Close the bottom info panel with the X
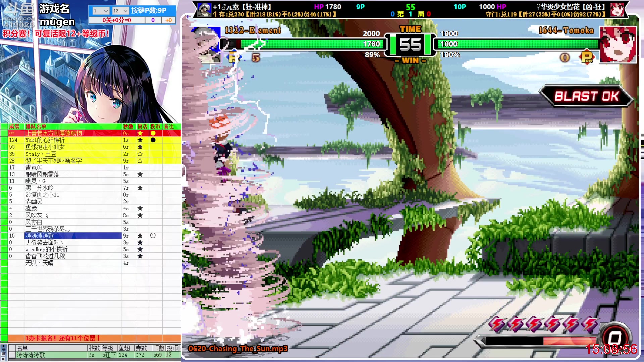Image resolution: width=644 pixels, height=362 pixels. click(3, 358)
